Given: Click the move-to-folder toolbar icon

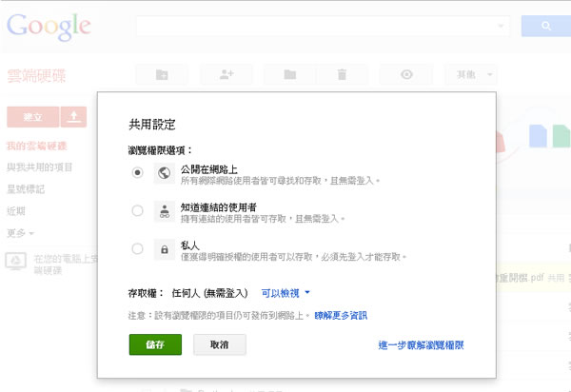Looking at the screenshot, I should (x=290, y=74).
